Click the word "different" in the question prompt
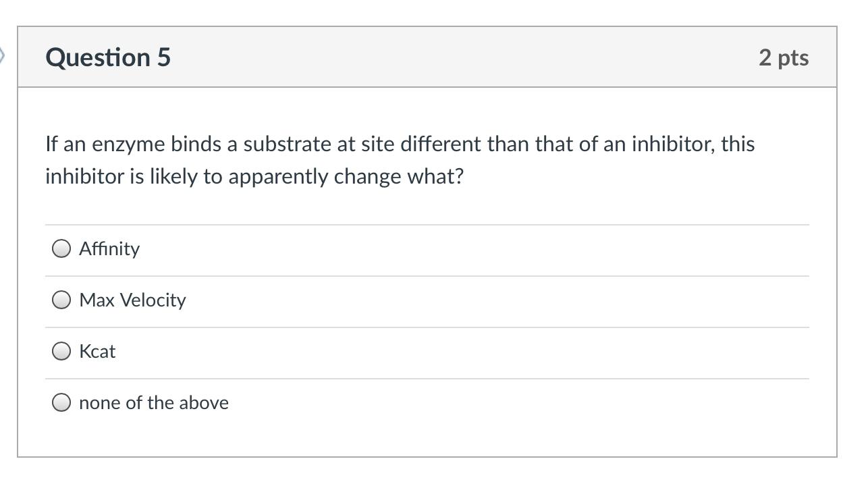This screenshot has width=868, height=482. [440, 144]
